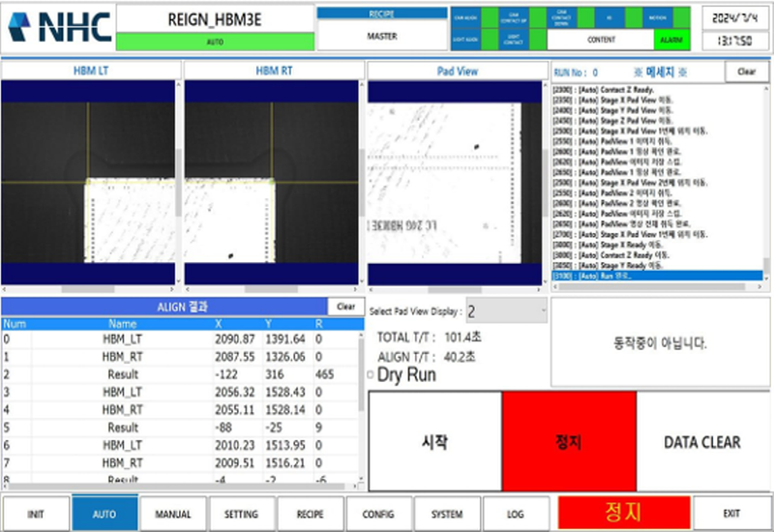Enable the Dry Run checkbox
The height and width of the screenshot is (532, 774).
click(372, 375)
